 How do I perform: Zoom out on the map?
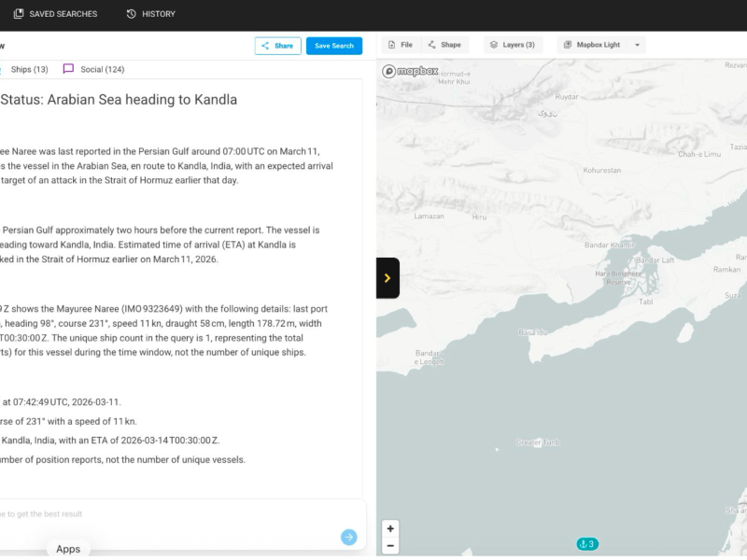tap(390, 546)
